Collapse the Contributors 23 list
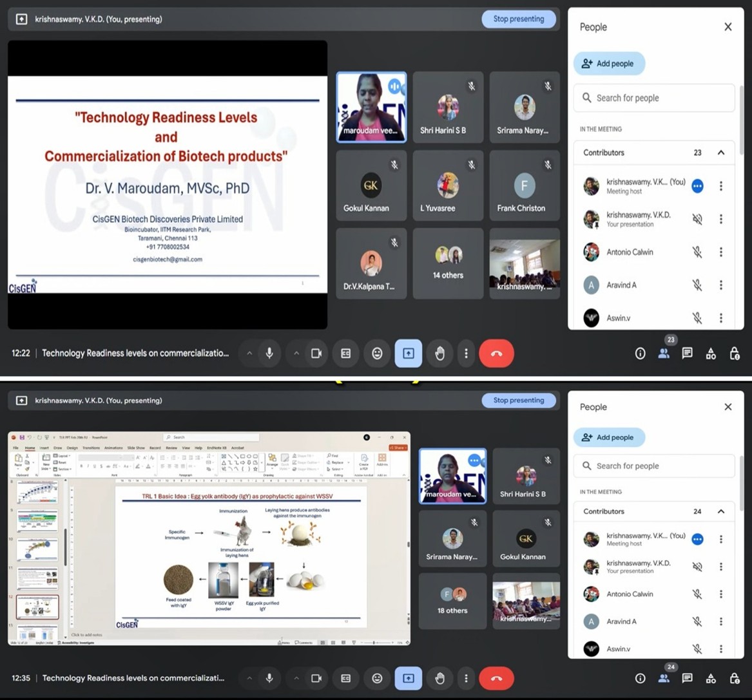Image resolution: width=752 pixels, height=700 pixels. [x=721, y=153]
